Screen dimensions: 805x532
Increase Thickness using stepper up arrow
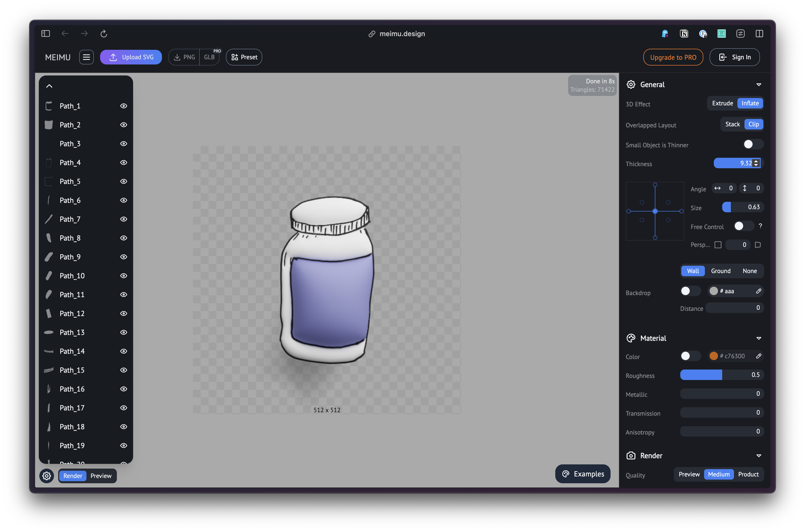[756, 161]
